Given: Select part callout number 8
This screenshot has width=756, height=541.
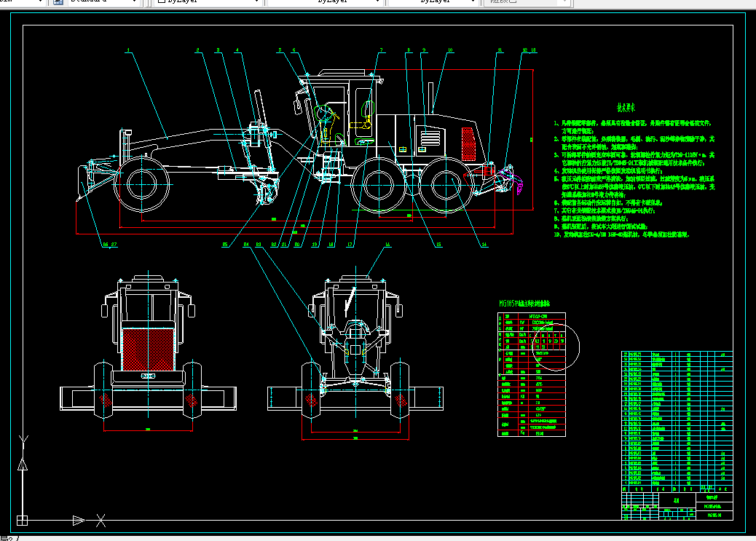Looking at the screenshot, I should click(409, 50).
